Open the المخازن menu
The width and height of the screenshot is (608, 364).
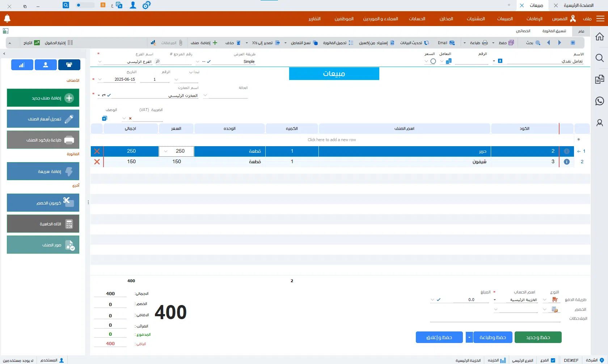(446, 19)
